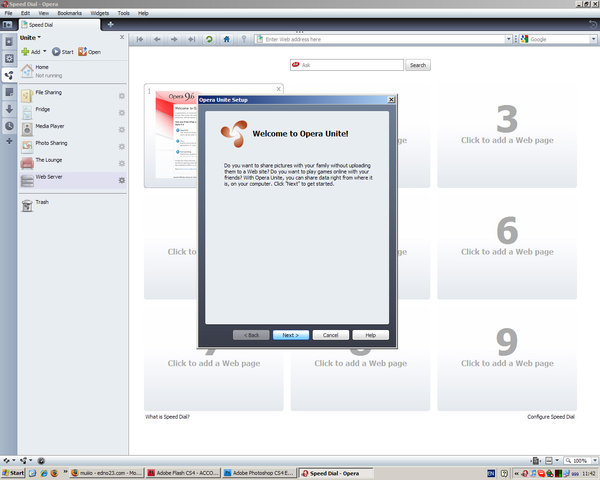
Task: Open the Notes panel in the sidebar
Action: coord(9,92)
